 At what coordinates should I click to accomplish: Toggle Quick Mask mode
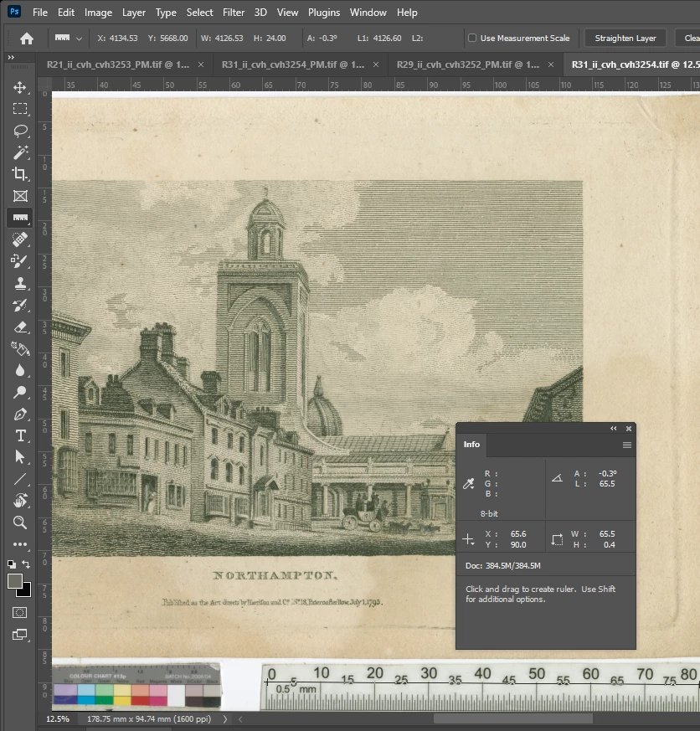click(20, 612)
